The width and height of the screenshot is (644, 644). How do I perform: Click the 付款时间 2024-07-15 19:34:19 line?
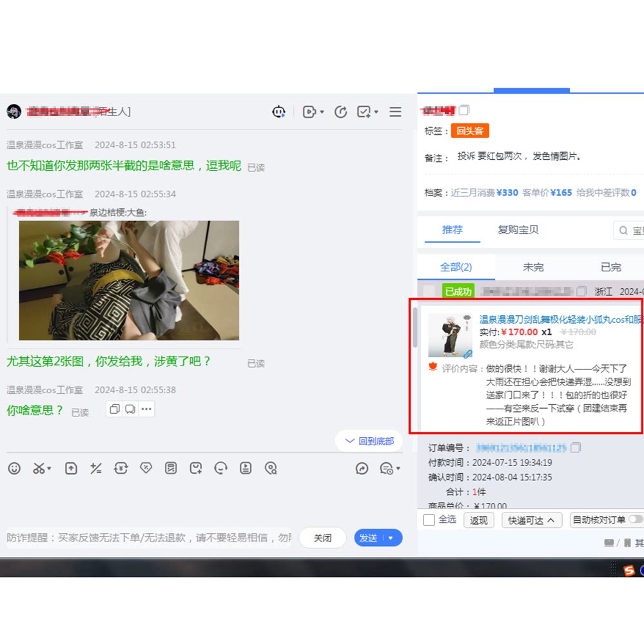[x=490, y=462]
